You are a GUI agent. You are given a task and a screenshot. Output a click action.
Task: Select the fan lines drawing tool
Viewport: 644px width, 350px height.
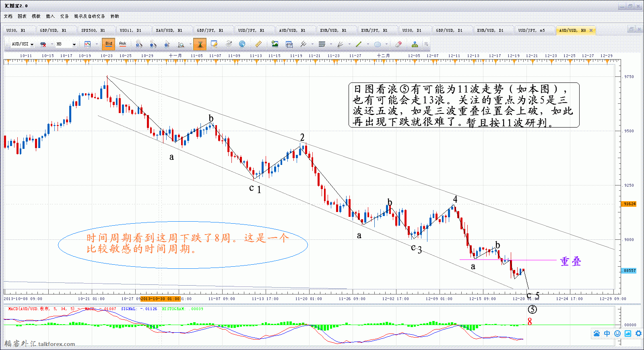click(x=340, y=44)
